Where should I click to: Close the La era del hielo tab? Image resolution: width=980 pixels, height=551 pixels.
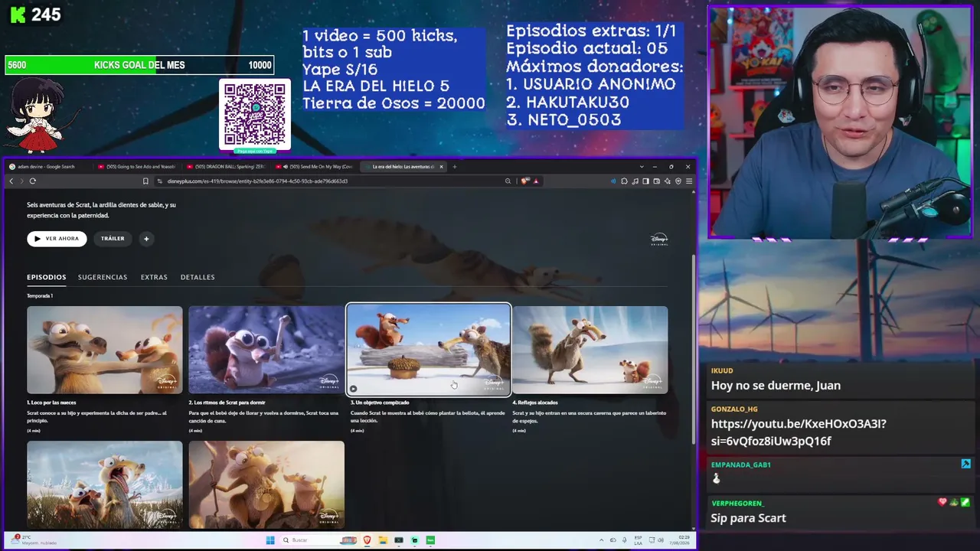pos(441,167)
